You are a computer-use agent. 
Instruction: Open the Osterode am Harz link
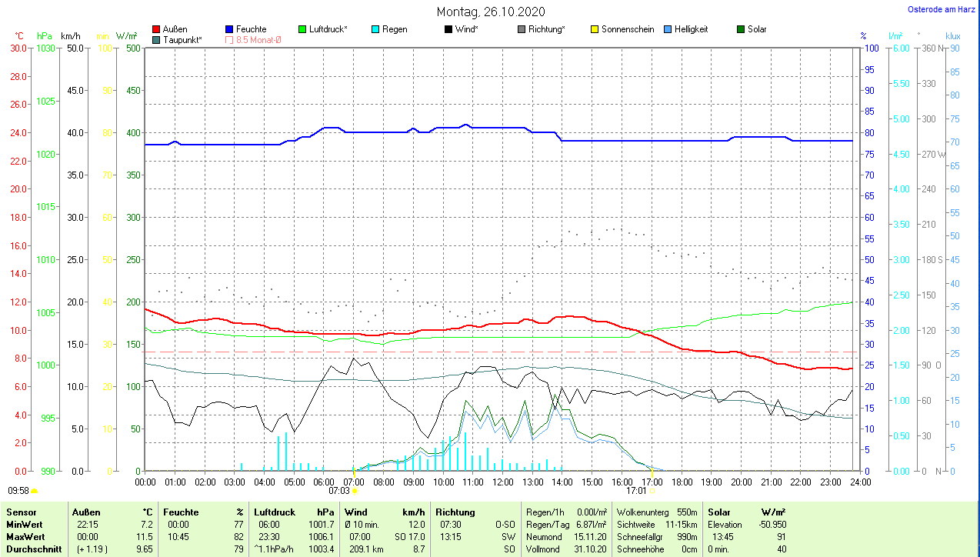click(942, 10)
